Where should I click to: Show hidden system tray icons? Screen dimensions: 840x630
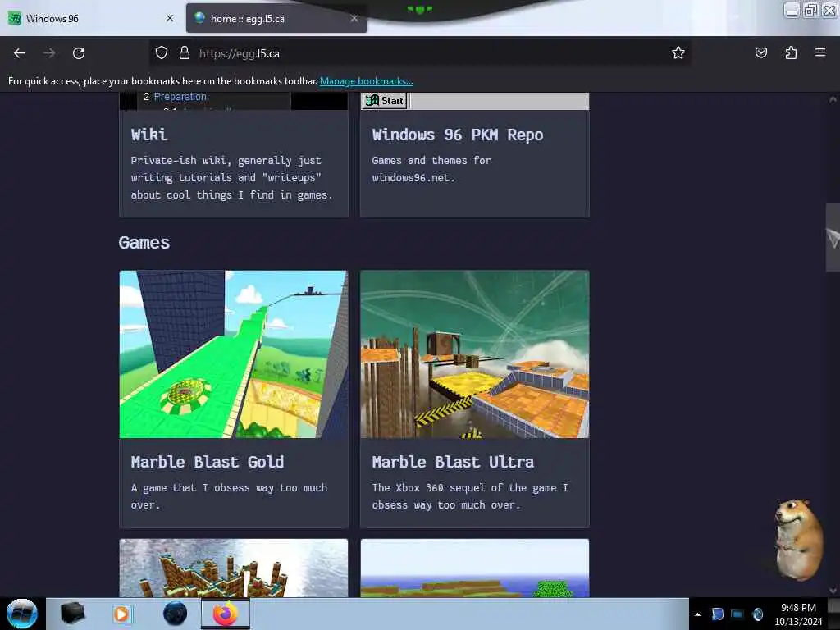point(697,614)
